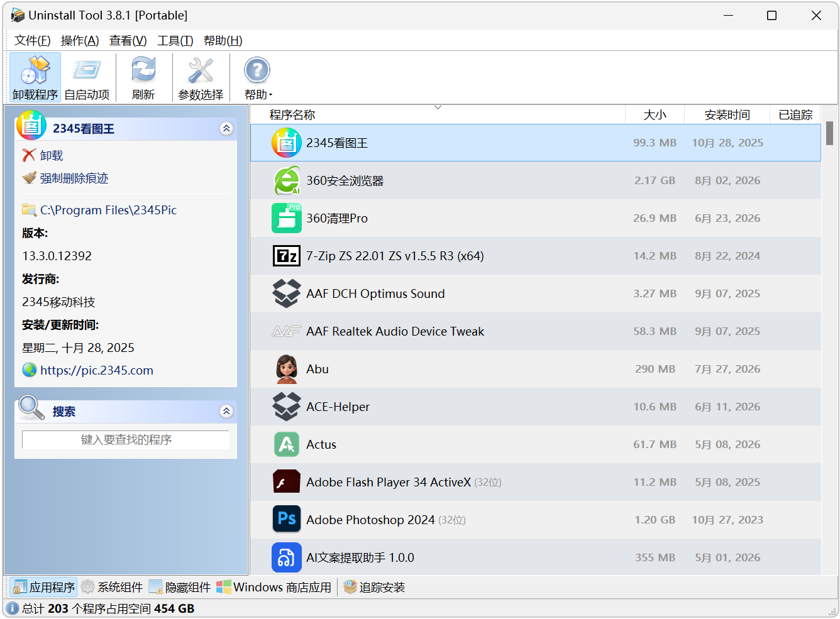Click the version text 13.3.0.12392

(57, 256)
